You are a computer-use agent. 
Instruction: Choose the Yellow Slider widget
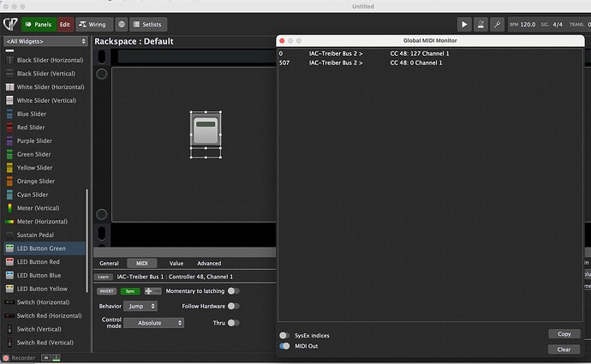click(45, 168)
